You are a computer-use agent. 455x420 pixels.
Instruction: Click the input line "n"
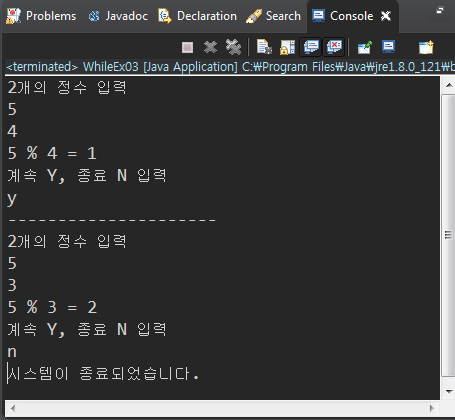pyautogui.click(x=12, y=352)
